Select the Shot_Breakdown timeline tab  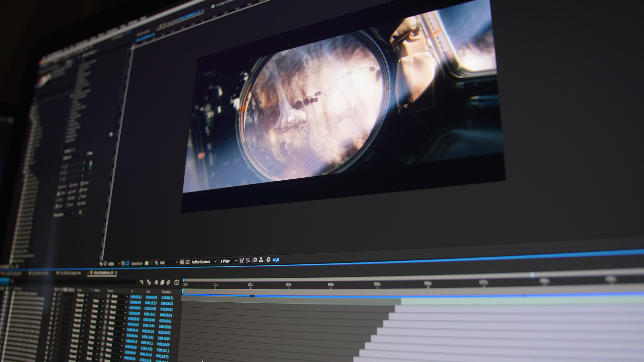104,273
